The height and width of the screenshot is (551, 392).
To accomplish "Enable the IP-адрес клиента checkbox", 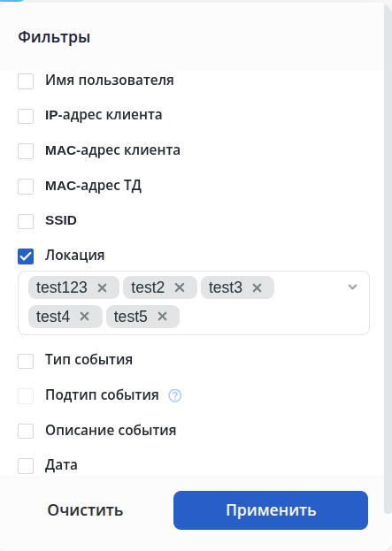I will click(x=26, y=116).
